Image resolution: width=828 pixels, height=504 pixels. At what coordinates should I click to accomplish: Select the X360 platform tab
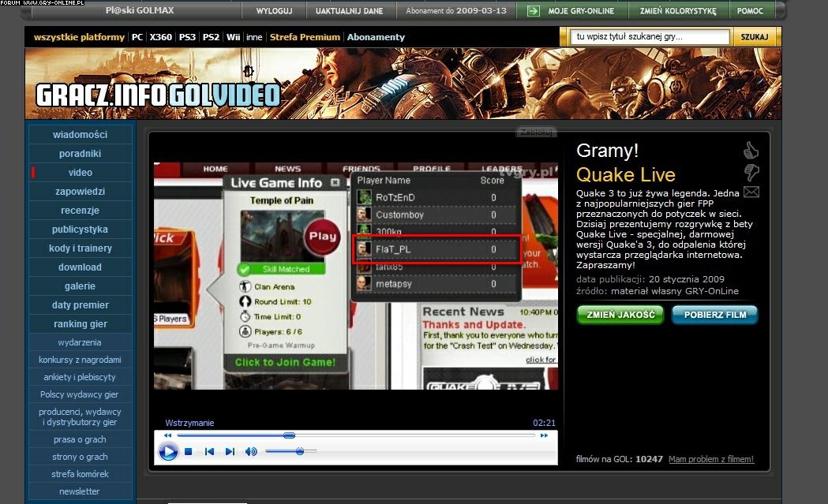point(160,37)
